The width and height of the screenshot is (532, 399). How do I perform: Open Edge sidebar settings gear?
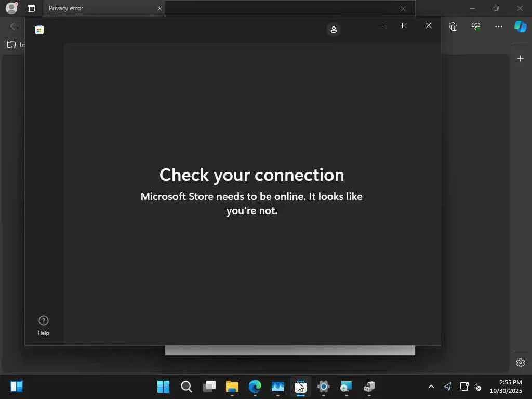(521, 363)
